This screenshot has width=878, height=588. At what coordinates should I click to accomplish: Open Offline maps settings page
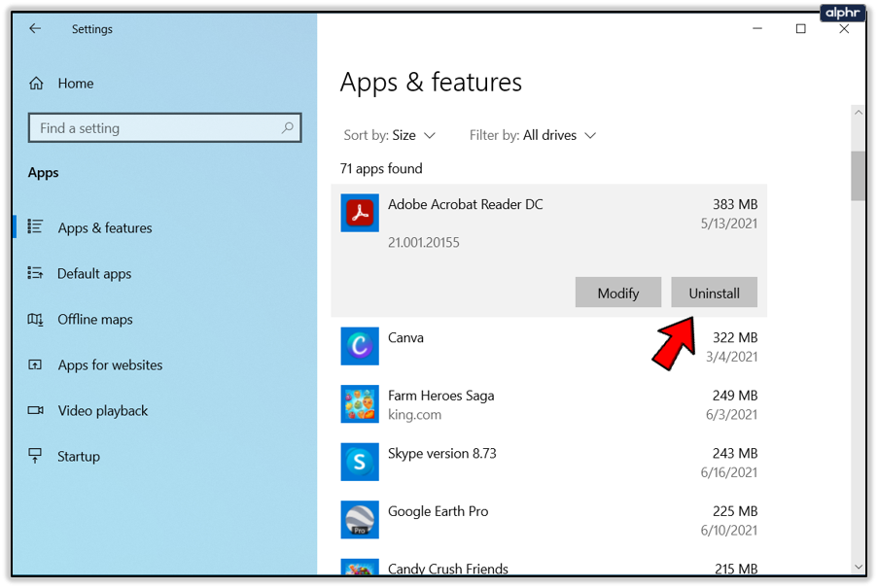coord(95,320)
